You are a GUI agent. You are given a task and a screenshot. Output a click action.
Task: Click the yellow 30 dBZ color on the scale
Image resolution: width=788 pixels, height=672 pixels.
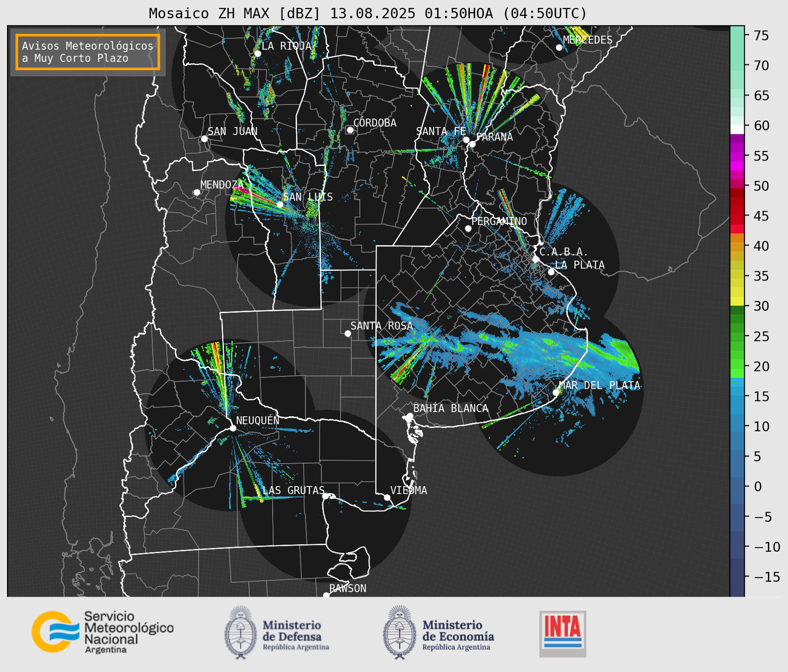point(737,302)
